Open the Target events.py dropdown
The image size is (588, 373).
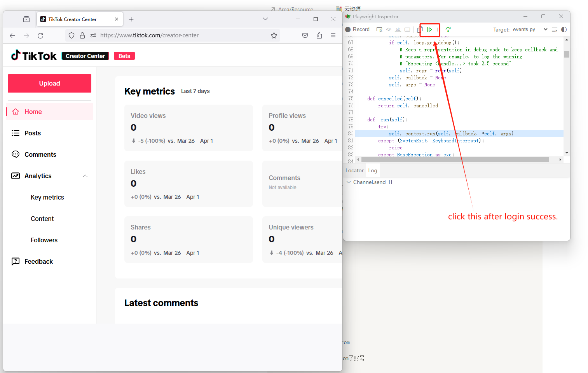click(x=530, y=30)
